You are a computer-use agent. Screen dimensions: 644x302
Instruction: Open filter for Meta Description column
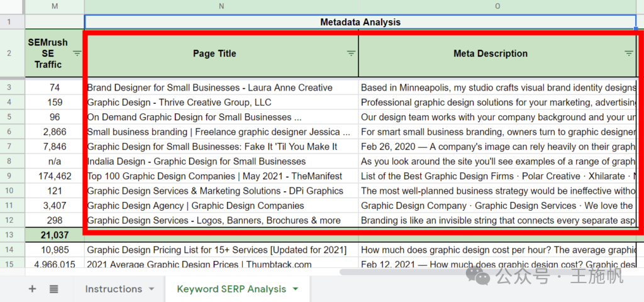click(x=629, y=53)
